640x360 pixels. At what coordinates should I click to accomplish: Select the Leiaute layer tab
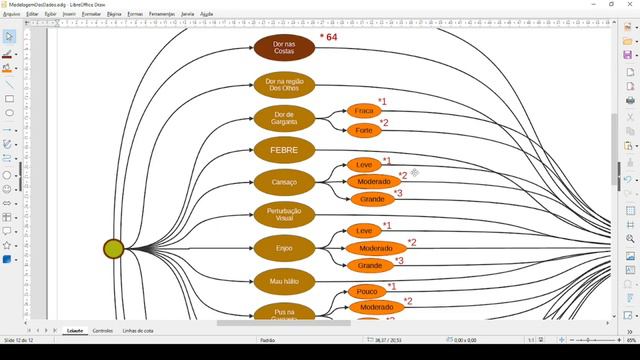(75, 331)
